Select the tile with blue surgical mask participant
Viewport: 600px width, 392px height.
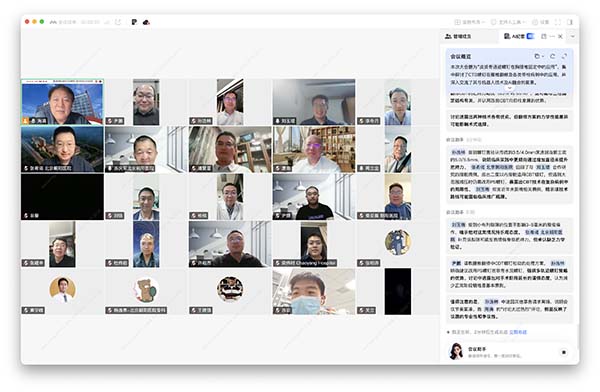click(x=314, y=292)
